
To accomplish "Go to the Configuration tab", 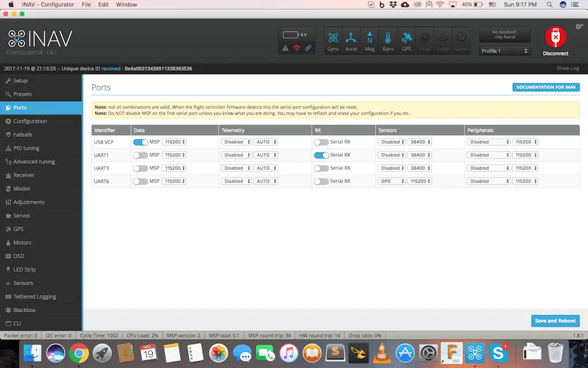I will (x=41, y=121).
